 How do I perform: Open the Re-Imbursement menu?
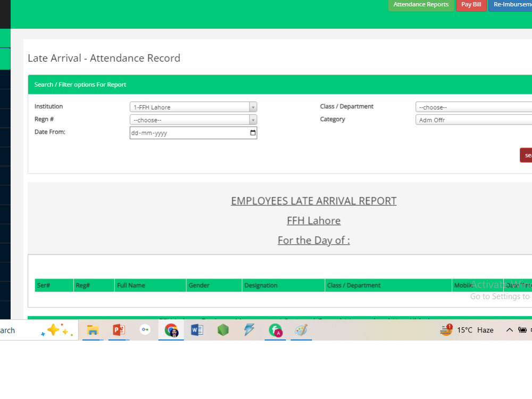[x=510, y=5]
